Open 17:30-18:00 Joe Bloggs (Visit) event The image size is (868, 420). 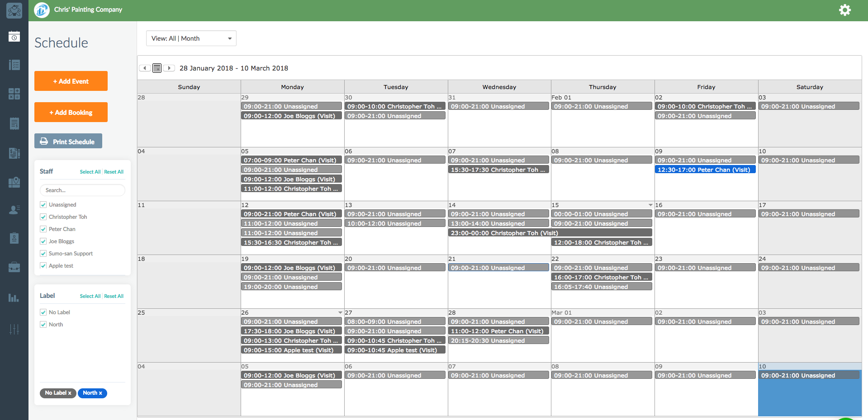coord(291,331)
